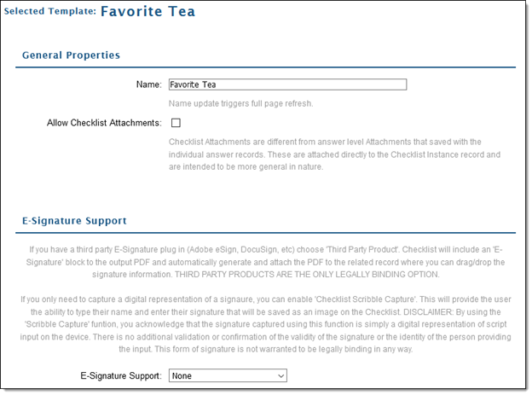Click the Checklist Attachments description paragraph
Viewport: 532px width, 395px height.
point(334,154)
